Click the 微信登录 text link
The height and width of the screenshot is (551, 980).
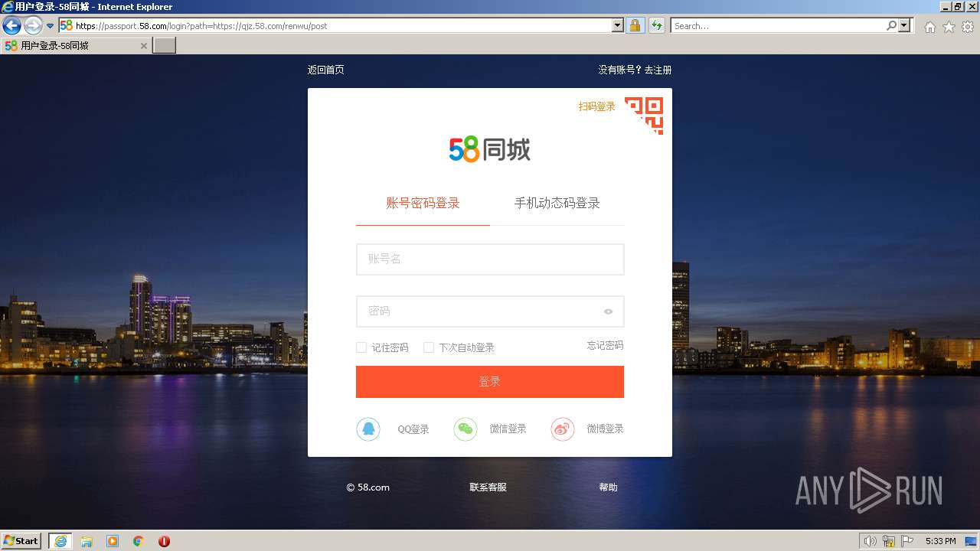pos(508,429)
